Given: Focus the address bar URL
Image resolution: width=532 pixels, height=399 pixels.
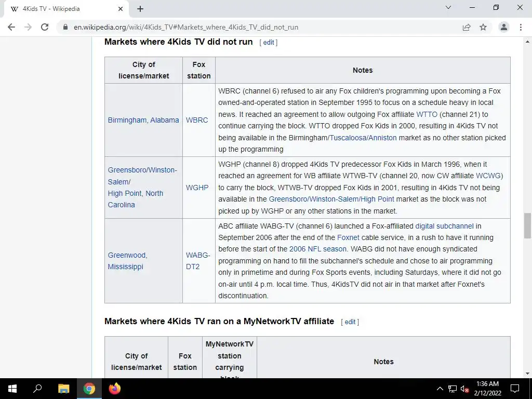Looking at the screenshot, I should 186,27.
